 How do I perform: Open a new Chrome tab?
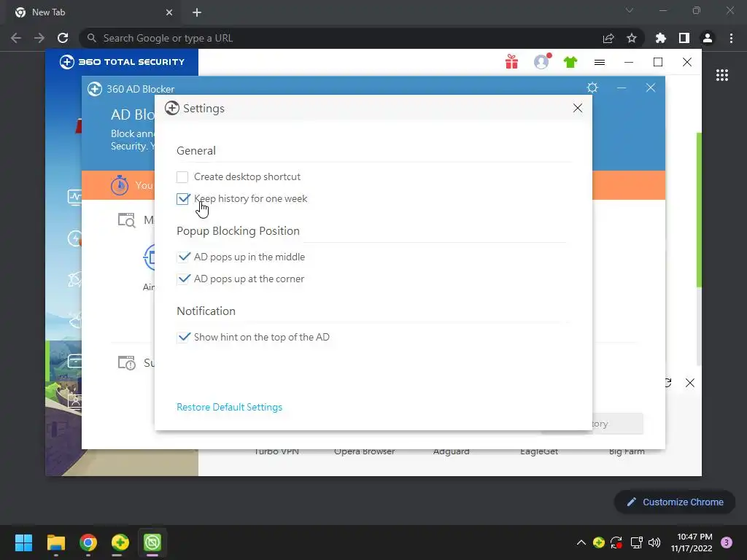point(197,12)
